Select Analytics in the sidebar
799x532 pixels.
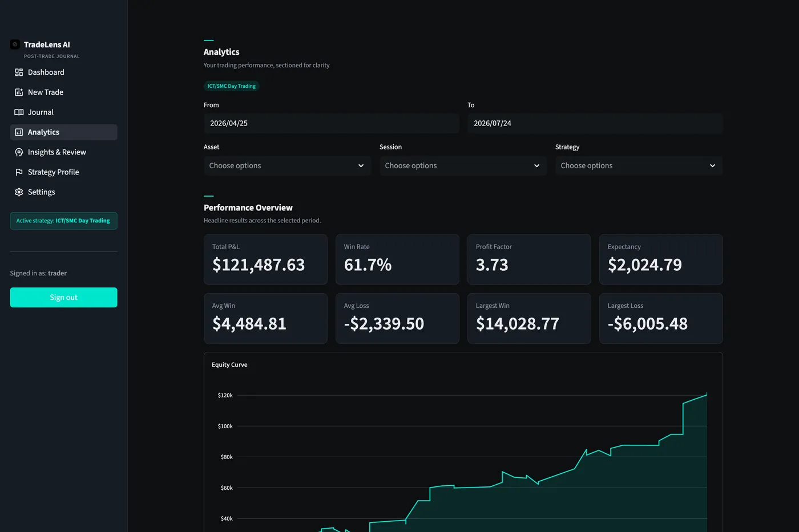point(63,132)
